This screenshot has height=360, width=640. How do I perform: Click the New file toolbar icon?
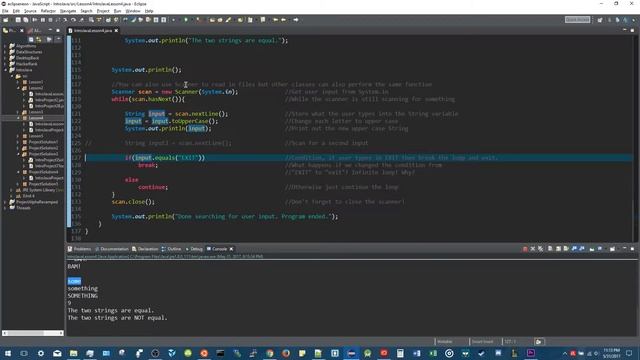click(6, 20)
